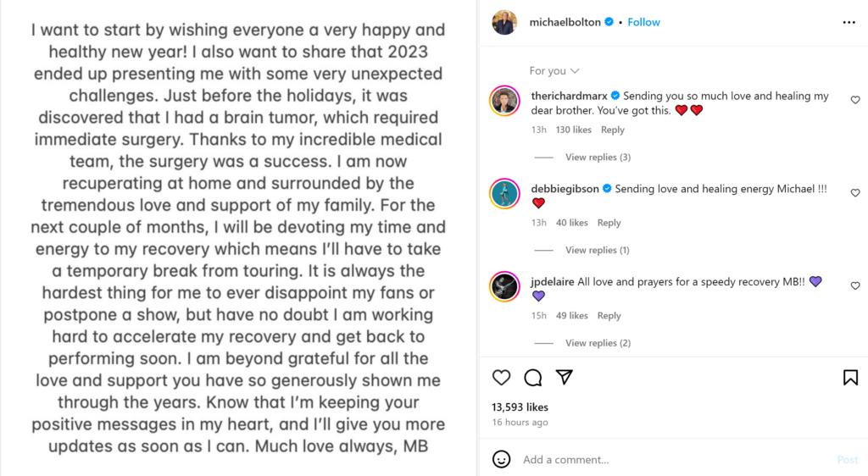
Task: Share the post with paper plane icon
Action: [x=564, y=378]
